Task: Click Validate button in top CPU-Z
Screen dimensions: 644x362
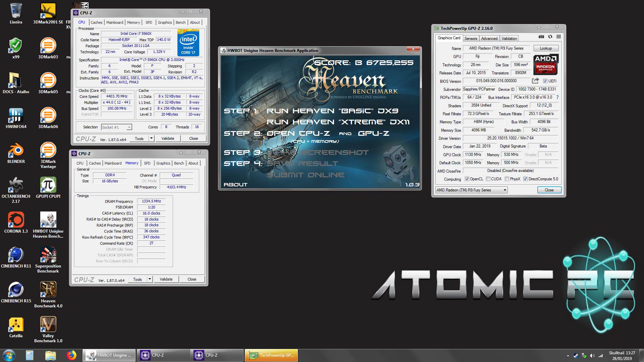Action: click(x=168, y=138)
